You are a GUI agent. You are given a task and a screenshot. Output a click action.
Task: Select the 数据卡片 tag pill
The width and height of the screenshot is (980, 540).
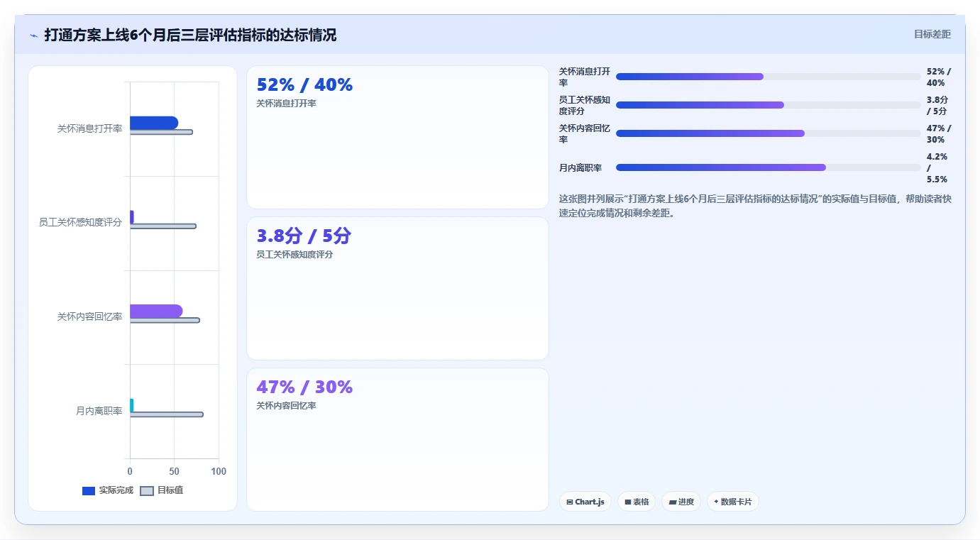click(x=732, y=502)
